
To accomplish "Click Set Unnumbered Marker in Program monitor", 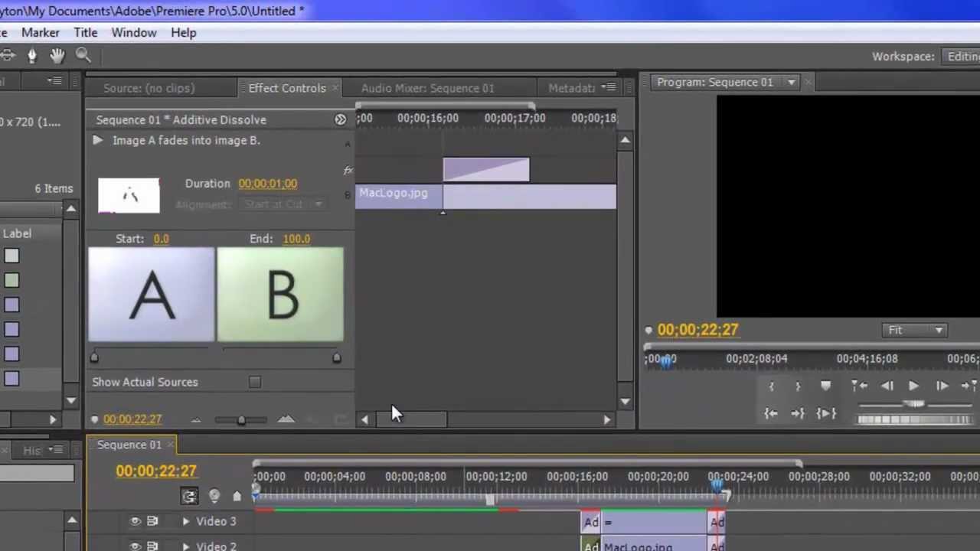I will (825, 386).
